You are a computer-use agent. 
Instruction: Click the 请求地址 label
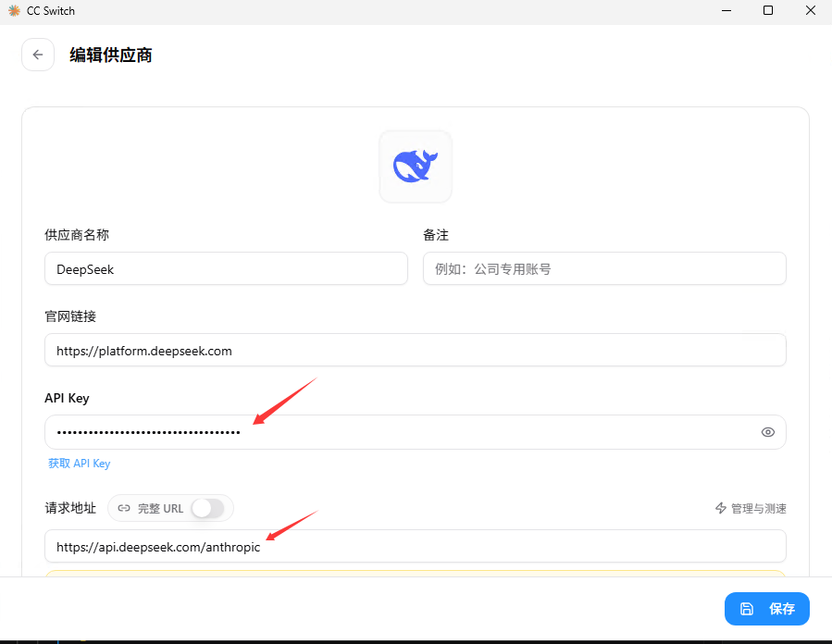[x=70, y=508]
